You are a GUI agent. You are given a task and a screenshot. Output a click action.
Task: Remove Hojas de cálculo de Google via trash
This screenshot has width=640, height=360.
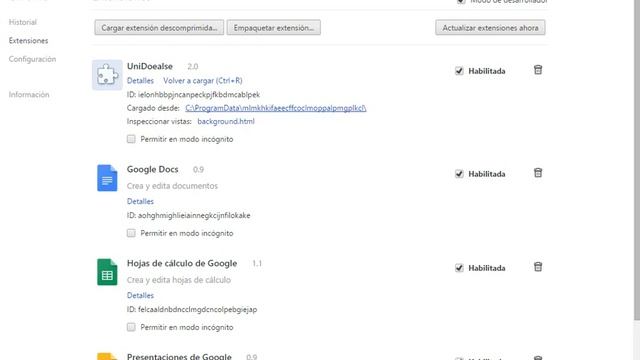pos(538,267)
